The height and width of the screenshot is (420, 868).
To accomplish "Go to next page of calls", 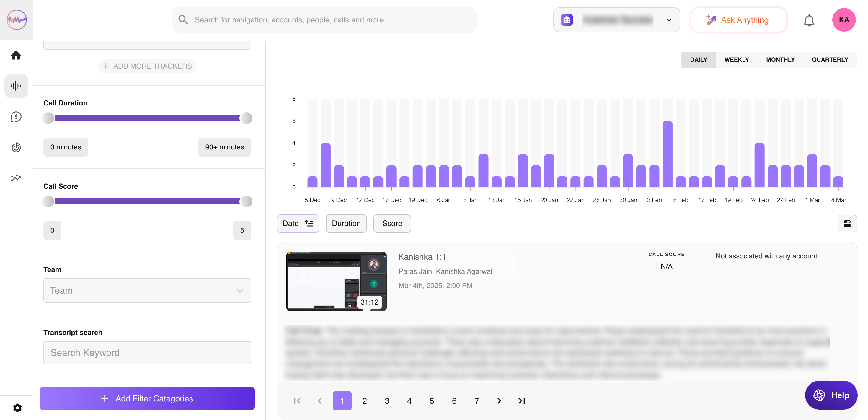I will coord(499,401).
